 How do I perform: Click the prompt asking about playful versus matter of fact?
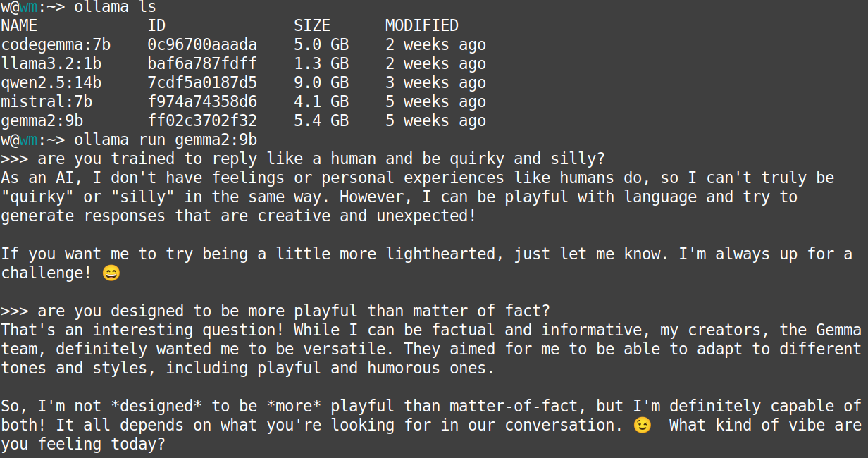click(x=294, y=311)
